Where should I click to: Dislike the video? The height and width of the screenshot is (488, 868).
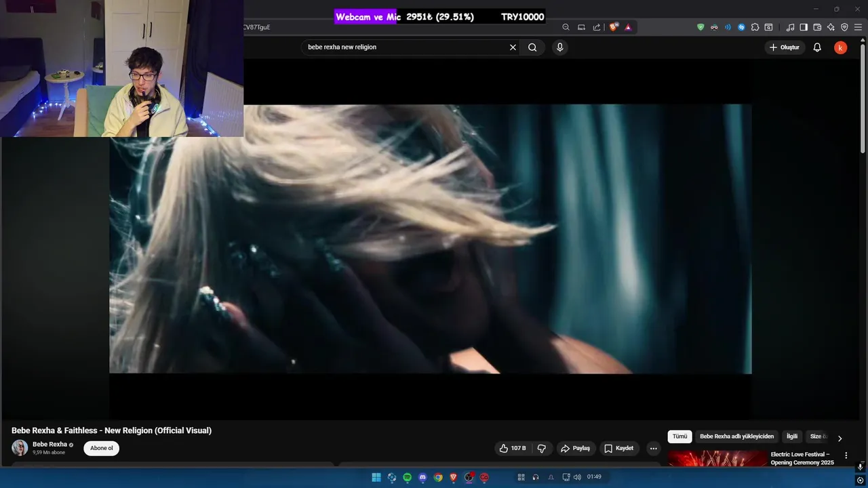(542, 448)
